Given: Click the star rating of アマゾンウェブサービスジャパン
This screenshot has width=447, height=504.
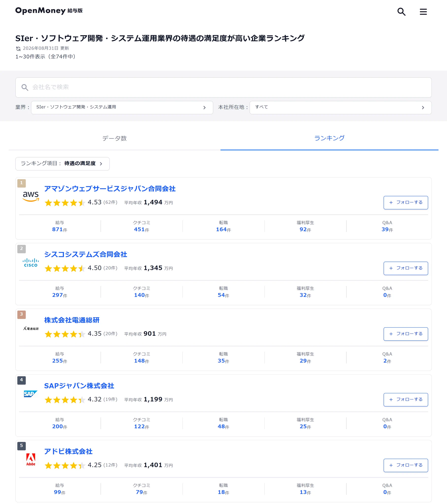Looking at the screenshot, I should click(x=65, y=203).
